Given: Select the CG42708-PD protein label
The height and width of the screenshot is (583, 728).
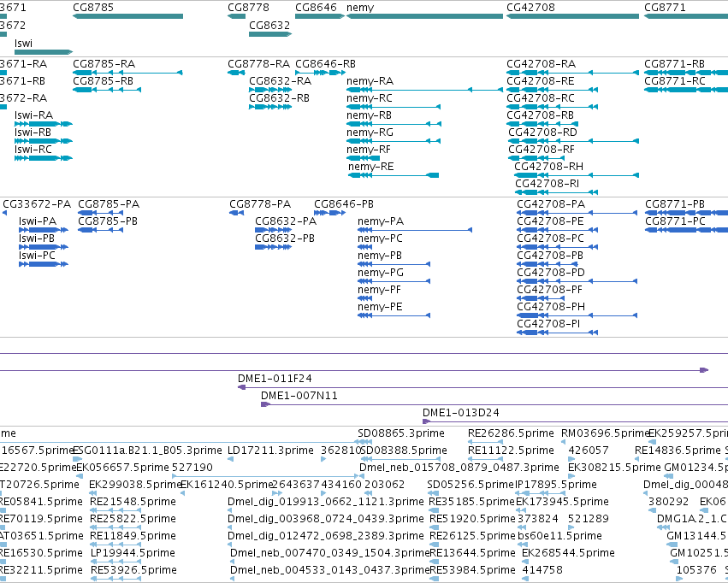Looking at the screenshot, I should (x=551, y=273).
